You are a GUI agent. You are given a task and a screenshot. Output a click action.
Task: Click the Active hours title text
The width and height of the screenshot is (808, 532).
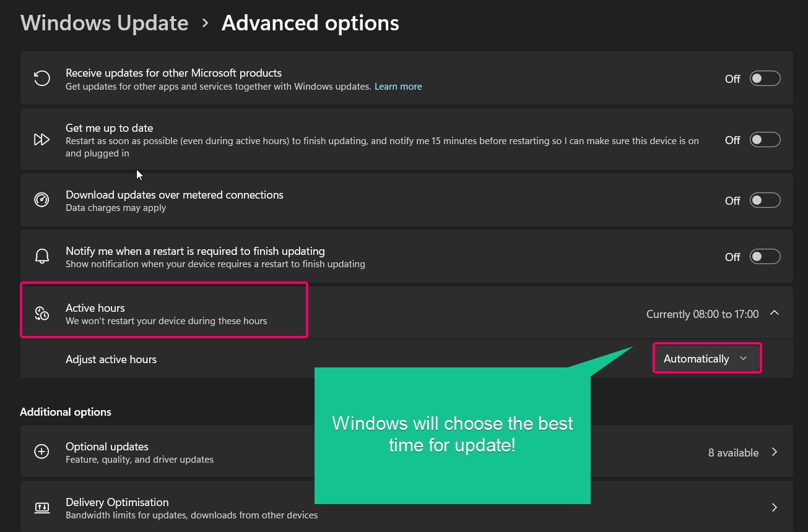click(95, 308)
